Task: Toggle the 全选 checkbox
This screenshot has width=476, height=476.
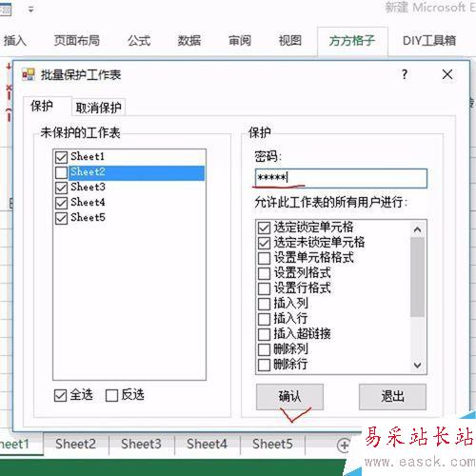Action: 60,395
